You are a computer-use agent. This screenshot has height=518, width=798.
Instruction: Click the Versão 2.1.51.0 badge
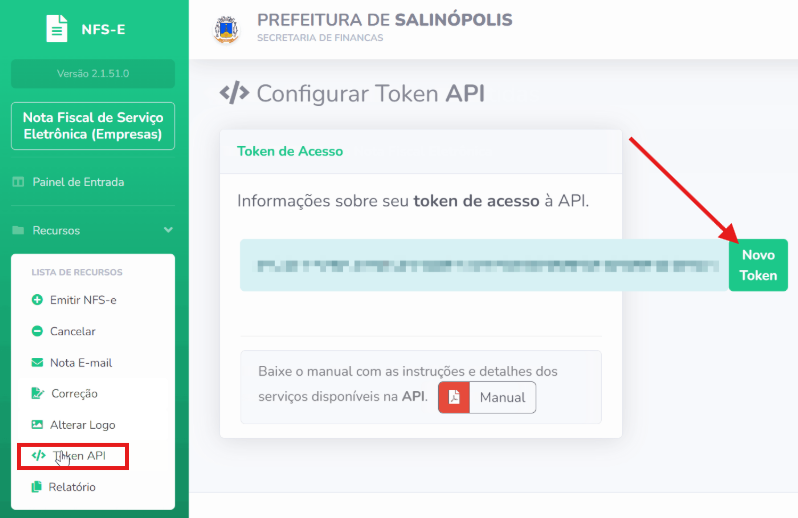[93, 73]
